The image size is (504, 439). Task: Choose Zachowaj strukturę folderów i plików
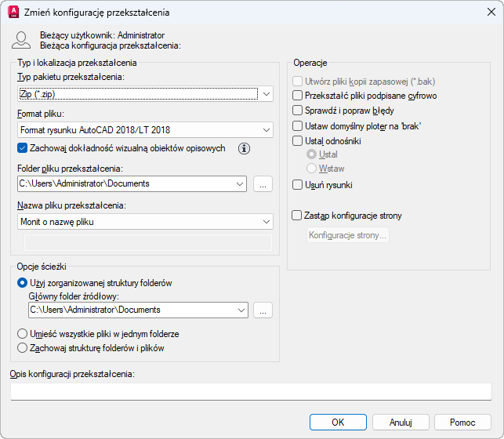coord(22,348)
